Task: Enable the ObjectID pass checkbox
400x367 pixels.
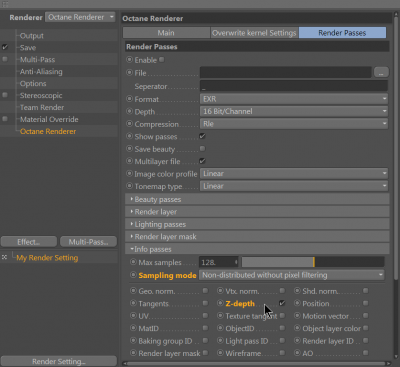Action: [282, 328]
